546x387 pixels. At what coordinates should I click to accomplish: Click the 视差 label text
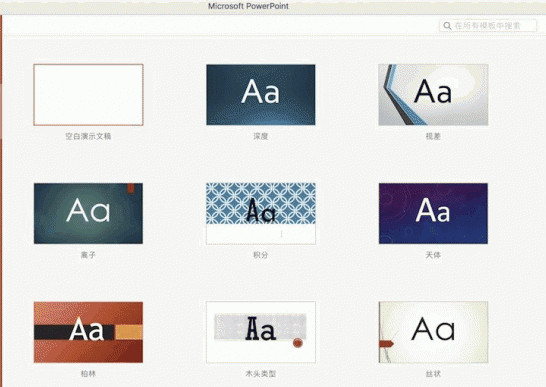pos(433,136)
